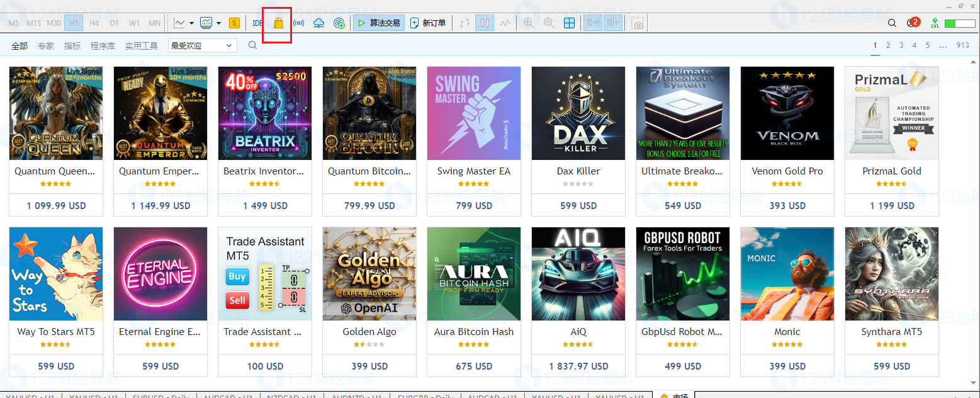This screenshot has width=980, height=398.
Task: Select the D1 timeframe
Action: point(115,23)
